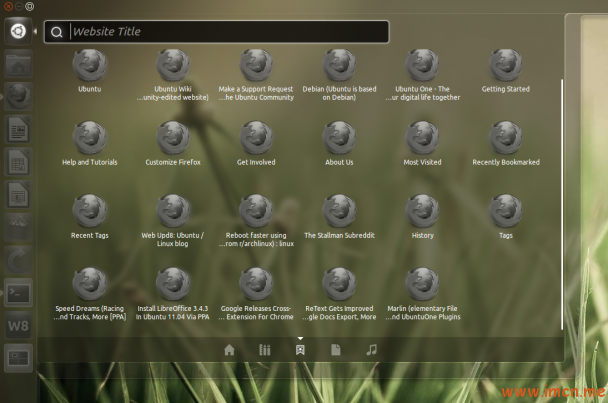Open Update Manager launcher icon
608x403 pixels.
18,260
